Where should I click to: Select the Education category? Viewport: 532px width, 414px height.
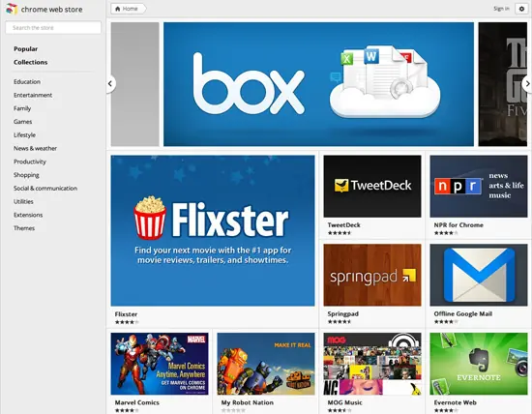[x=27, y=82]
